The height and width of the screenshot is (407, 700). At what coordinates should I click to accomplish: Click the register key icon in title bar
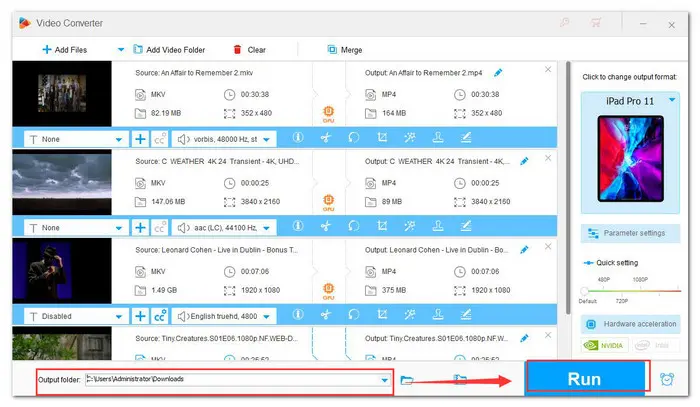point(565,22)
